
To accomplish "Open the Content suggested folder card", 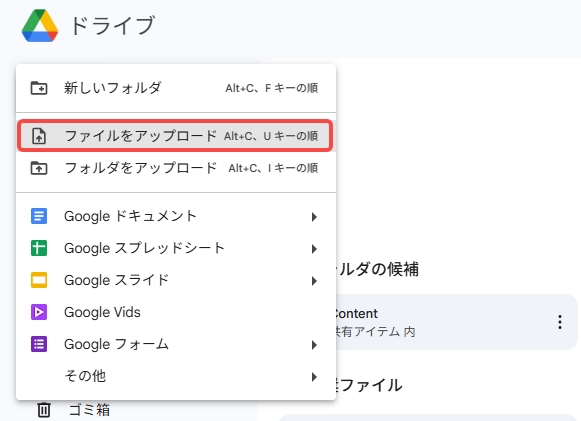I will click(x=456, y=322).
